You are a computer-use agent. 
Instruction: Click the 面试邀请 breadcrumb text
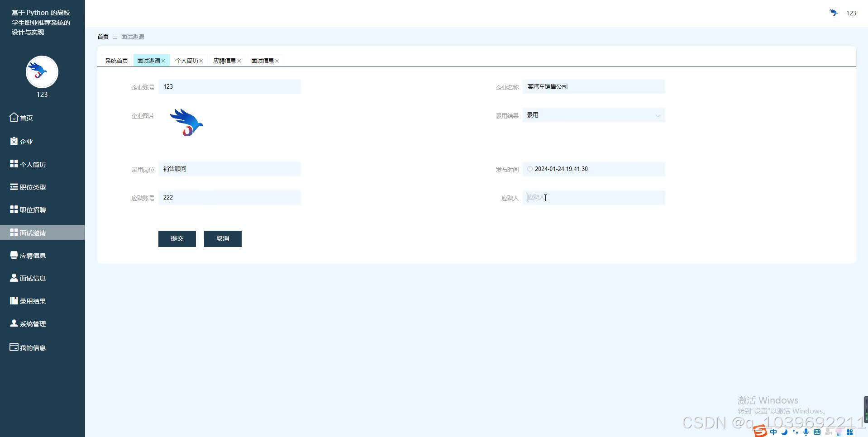133,37
